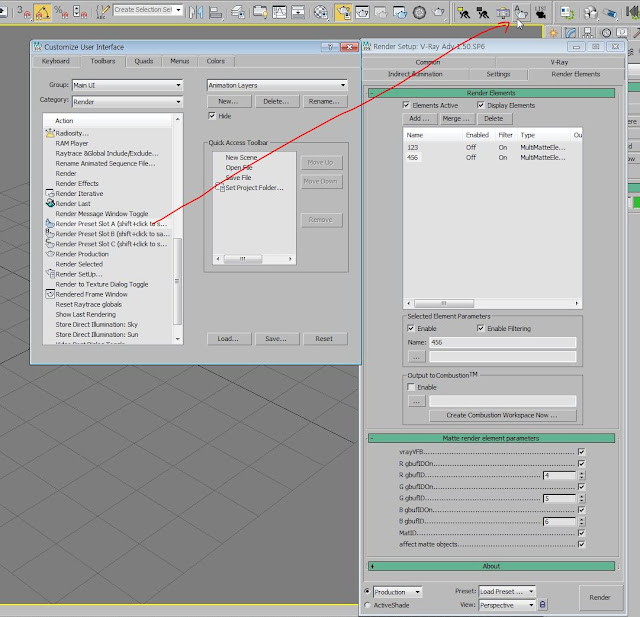Uncheck the Hide toolbar checkbox
640x617 pixels.
pyautogui.click(x=212, y=116)
